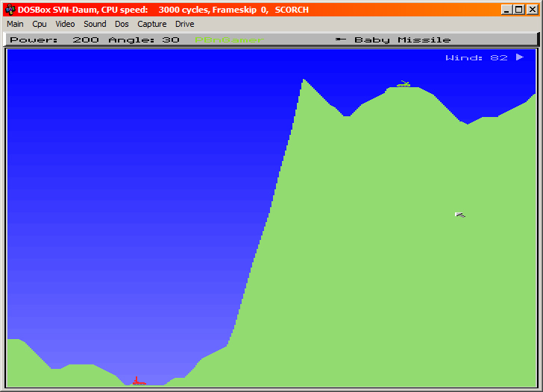Click the green tank on the hilltop
The width and height of the screenshot is (543, 392).
click(x=404, y=84)
